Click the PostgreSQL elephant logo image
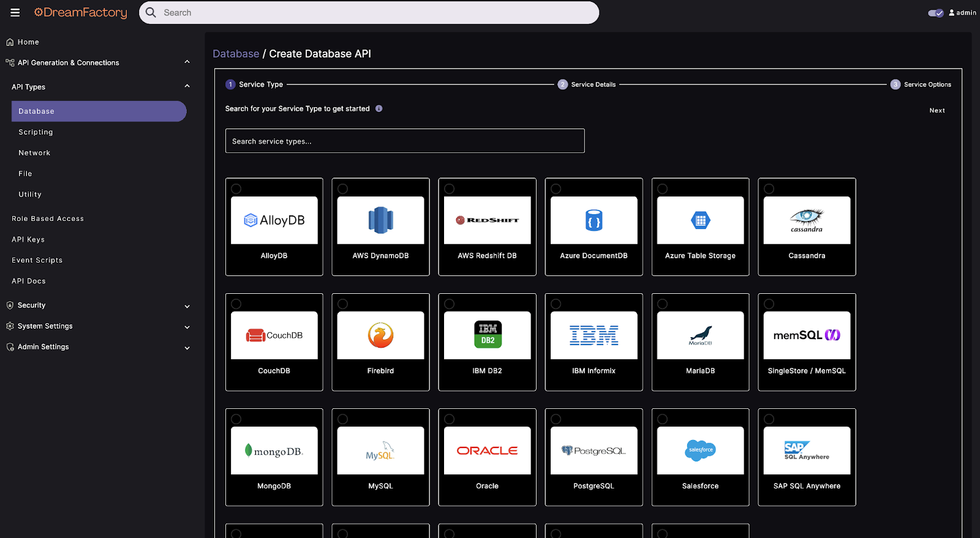 594,450
